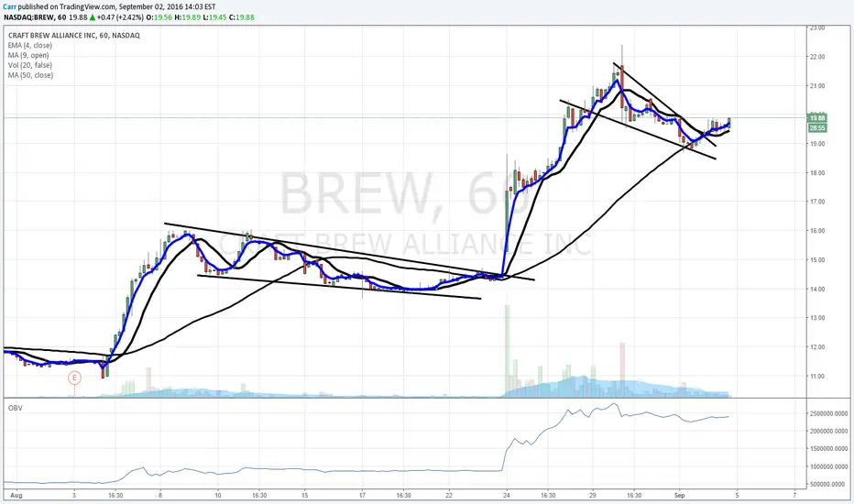The image size is (854, 504).
Task: Click the 18.00 price axis label
Action: pos(817,173)
